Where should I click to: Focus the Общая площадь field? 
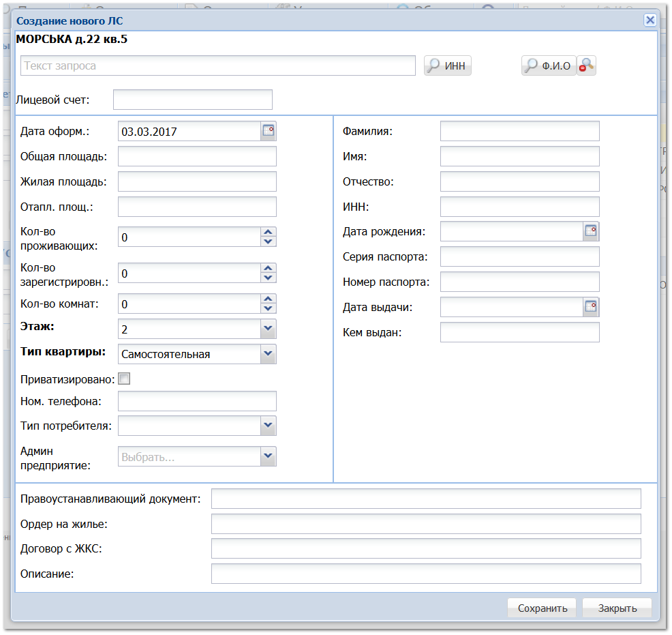[197, 156]
